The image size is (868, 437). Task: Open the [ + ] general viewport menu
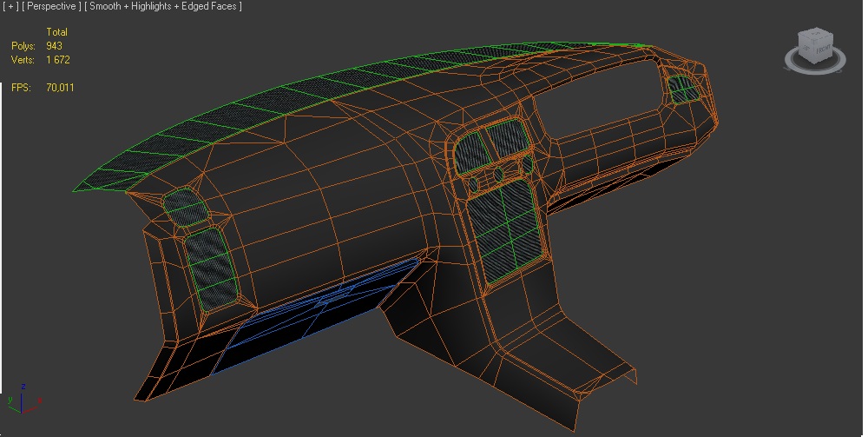tap(11, 7)
